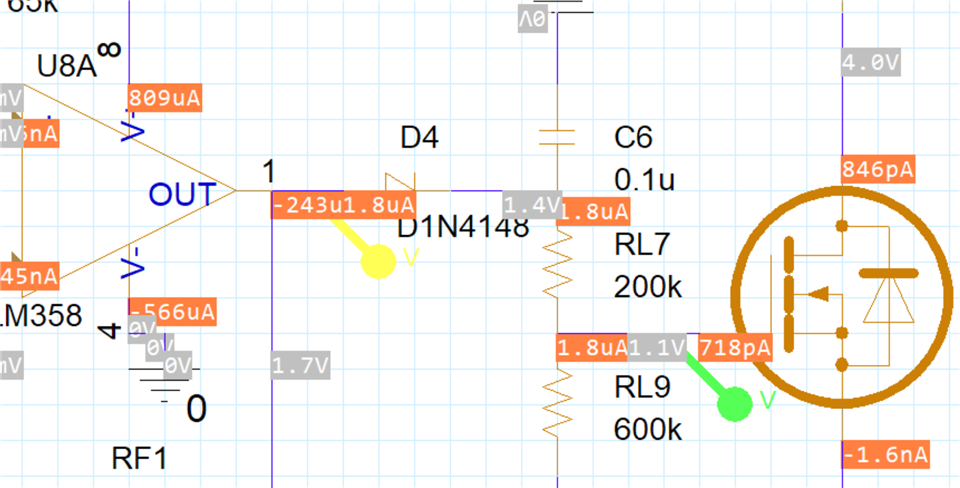This screenshot has height=488, width=960.
Task: Select the 846pA current display label
Action: point(878,169)
